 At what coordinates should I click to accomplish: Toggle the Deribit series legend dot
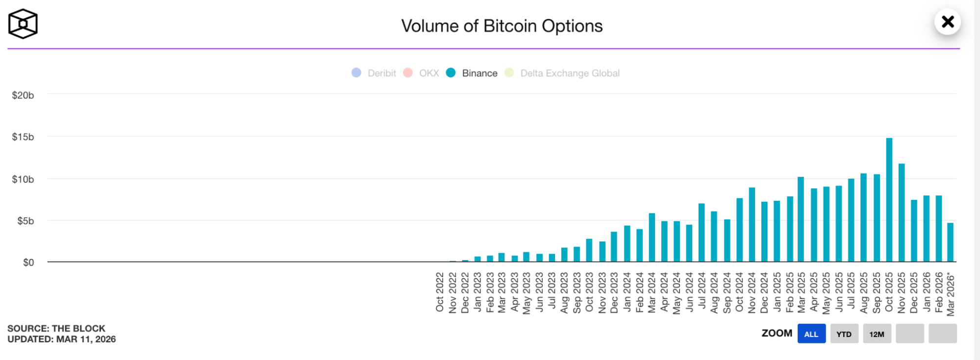point(356,73)
